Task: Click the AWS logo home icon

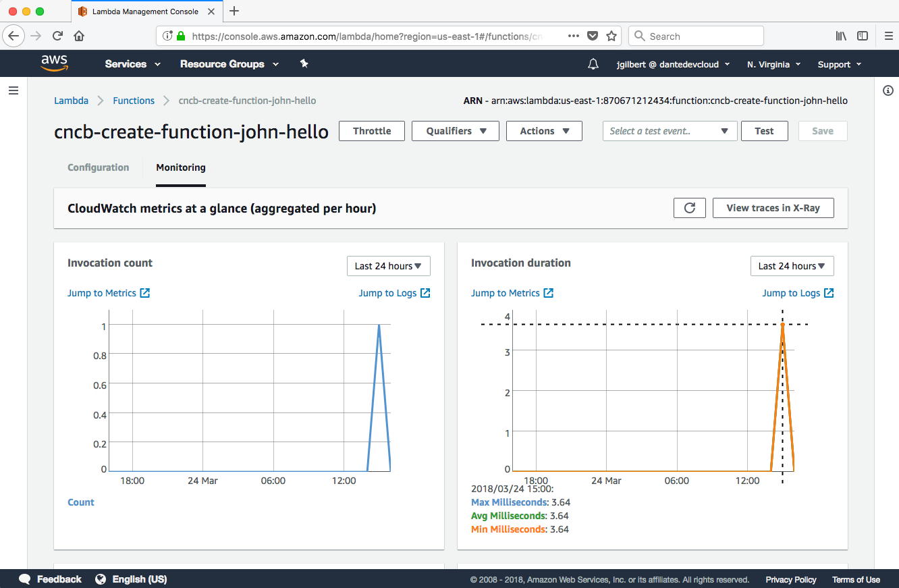Action: [x=54, y=63]
